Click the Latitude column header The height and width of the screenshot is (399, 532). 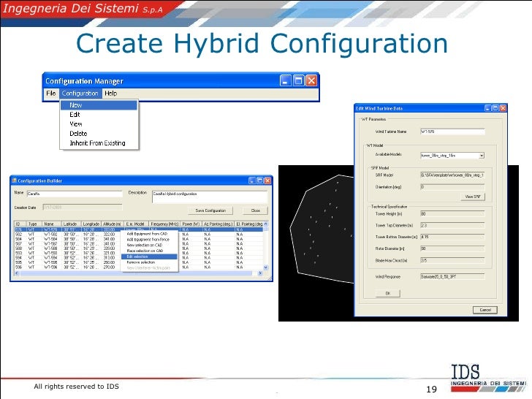click(x=72, y=224)
